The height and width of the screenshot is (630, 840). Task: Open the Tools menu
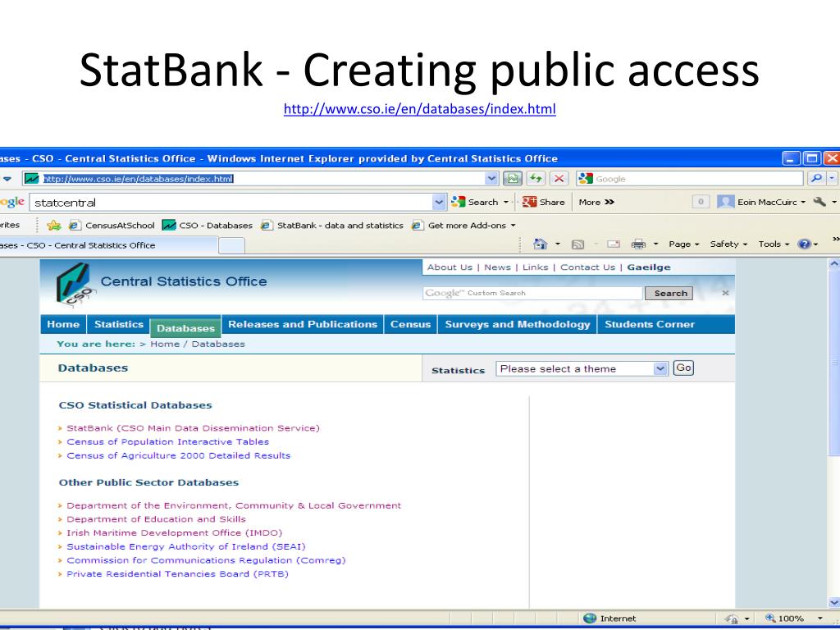coord(774,244)
